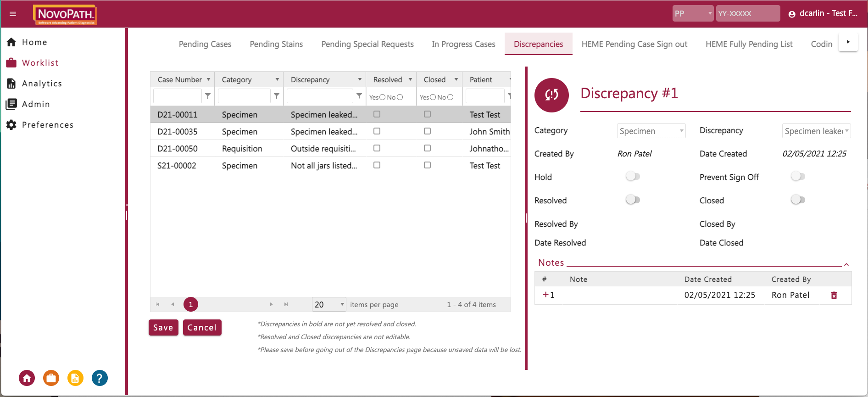Switch to Pending Stains tab

point(276,44)
